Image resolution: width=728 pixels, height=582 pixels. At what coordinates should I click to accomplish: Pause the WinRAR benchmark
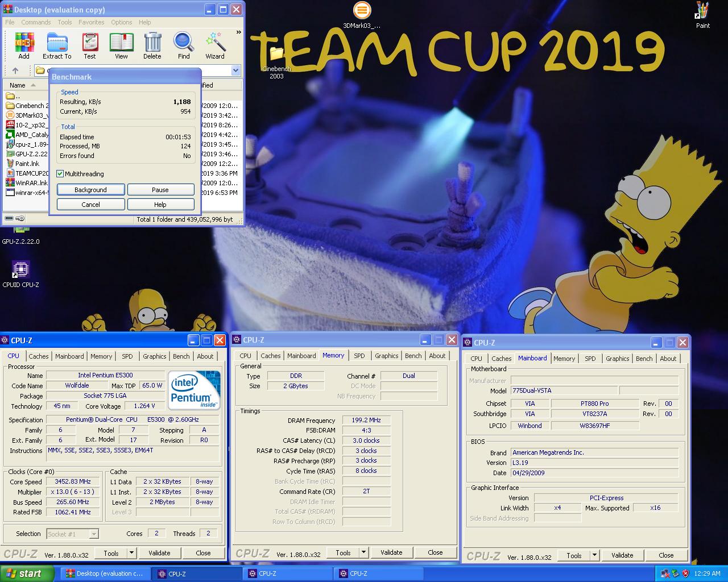[x=160, y=190]
